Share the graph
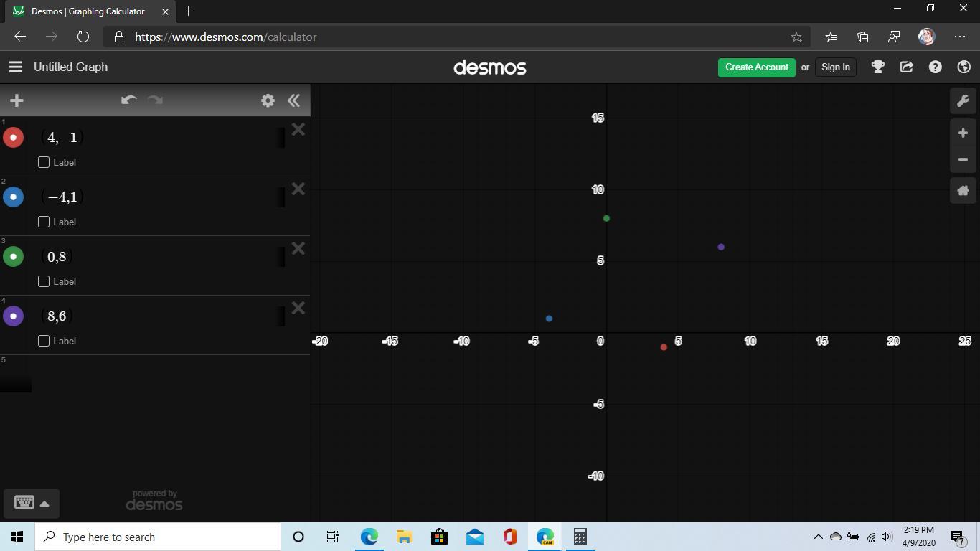This screenshot has height=551, width=980. click(x=906, y=67)
